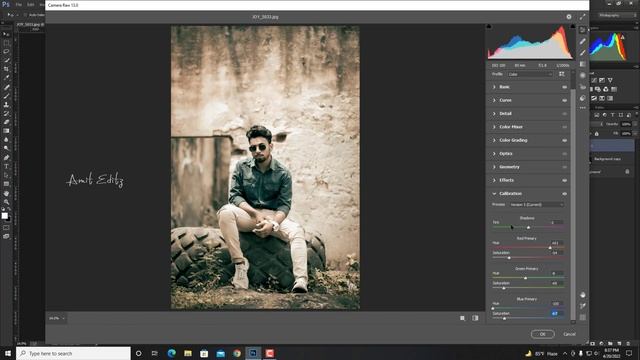Expand the Geometry panel
Image resolution: width=640 pixels, height=360 pixels.
click(494, 167)
